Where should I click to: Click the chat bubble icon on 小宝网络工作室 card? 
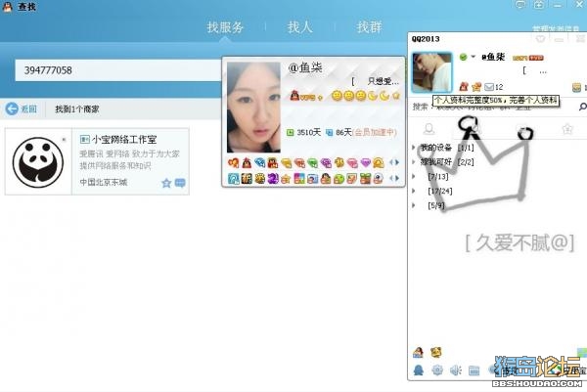(180, 183)
